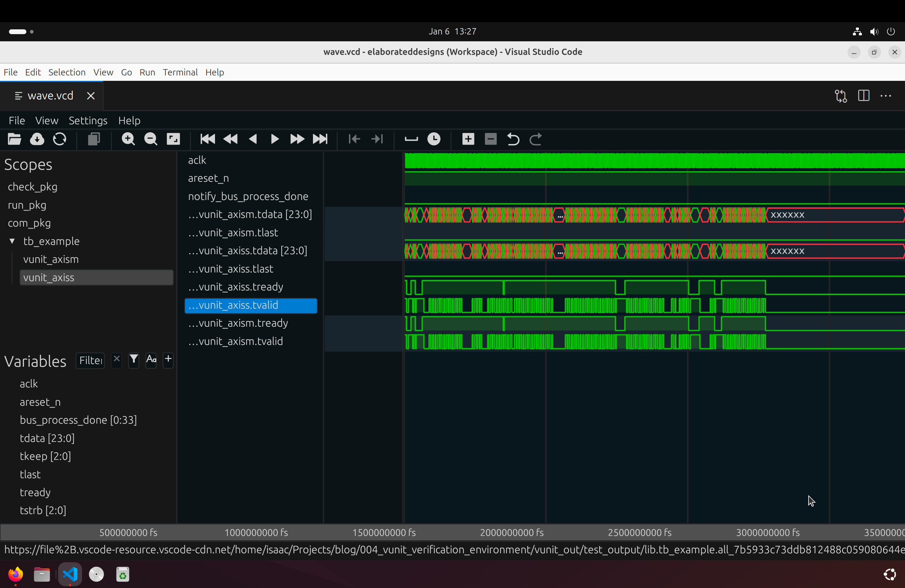
Task: Add a divider to the signal list
Action: pos(411,139)
